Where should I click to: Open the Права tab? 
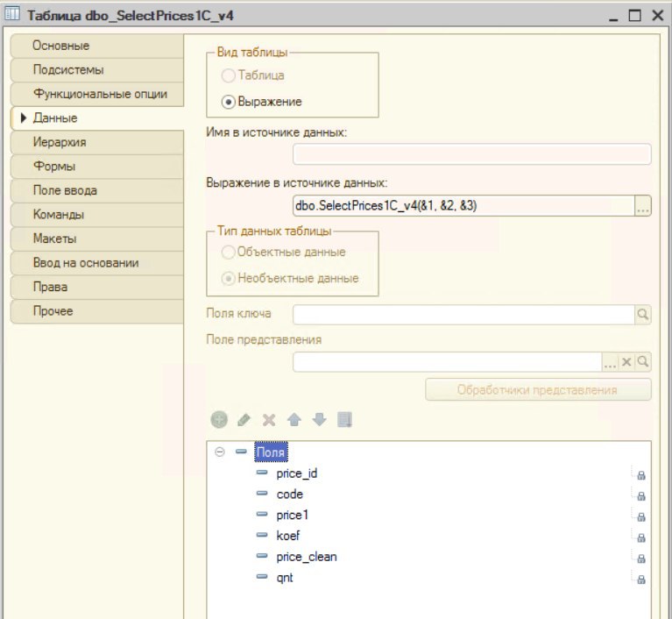click(x=97, y=287)
